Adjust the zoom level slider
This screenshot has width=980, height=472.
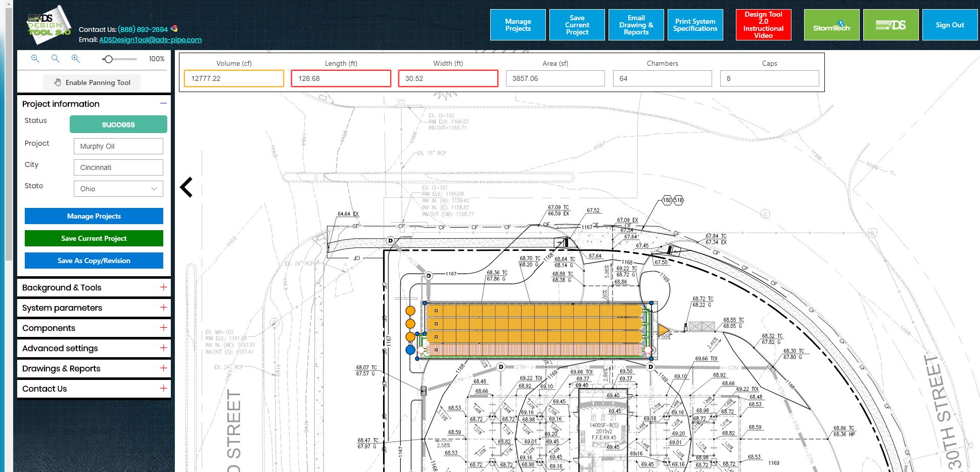coord(108,59)
